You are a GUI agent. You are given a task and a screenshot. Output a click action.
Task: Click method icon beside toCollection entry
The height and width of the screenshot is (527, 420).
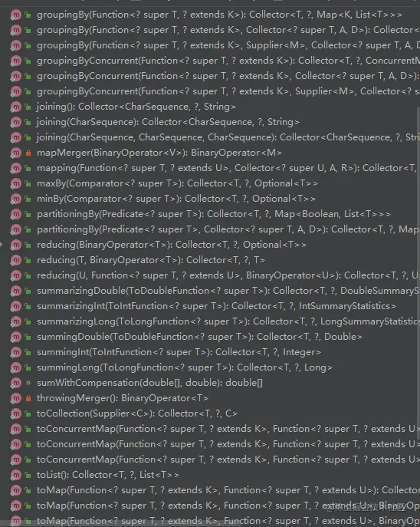coord(15,413)
